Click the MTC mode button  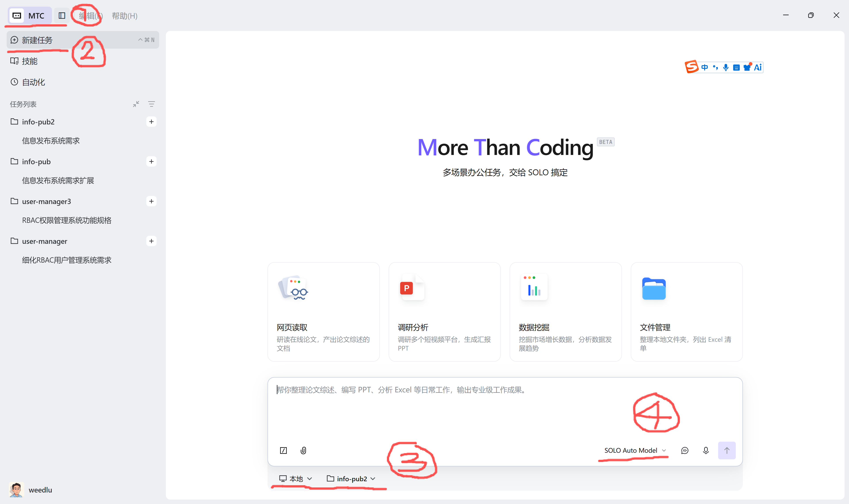(x=30, y=16)
